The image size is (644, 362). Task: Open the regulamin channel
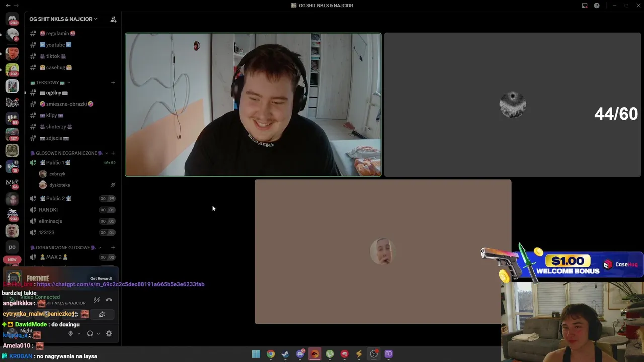[72, 33]
